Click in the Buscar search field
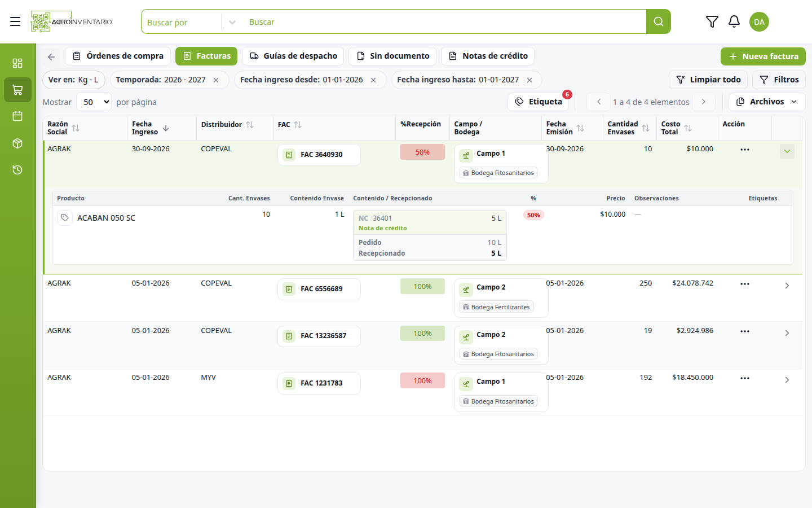The height and width of the screenshot is (508, 812). 444,22
